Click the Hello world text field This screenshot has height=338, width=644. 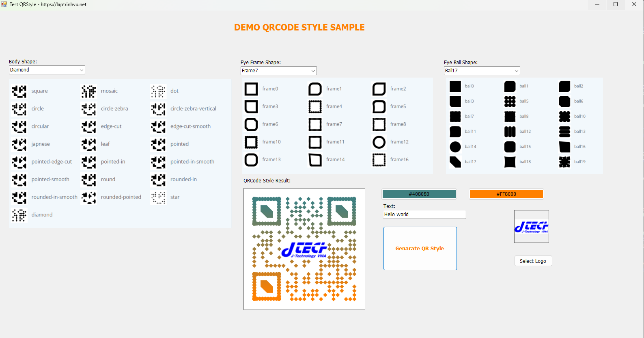[x=424, y=214]
